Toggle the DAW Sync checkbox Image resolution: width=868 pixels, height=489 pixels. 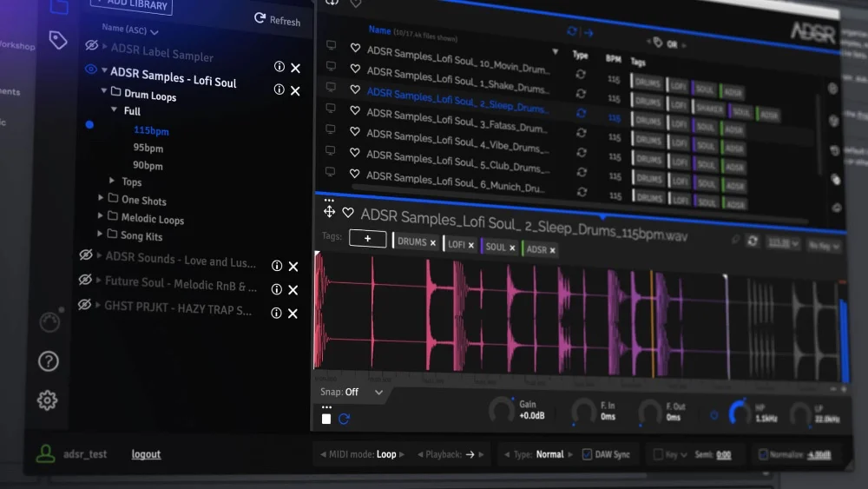pos(588,454)
